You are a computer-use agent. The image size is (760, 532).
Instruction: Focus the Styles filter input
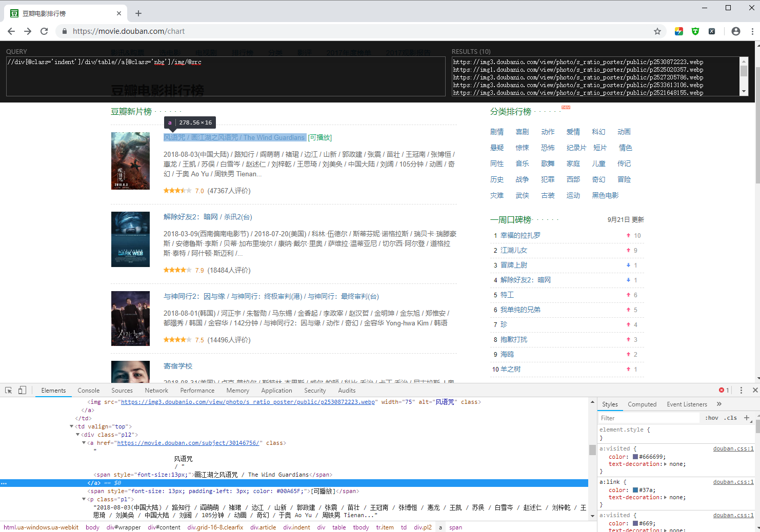pos(649,418)
